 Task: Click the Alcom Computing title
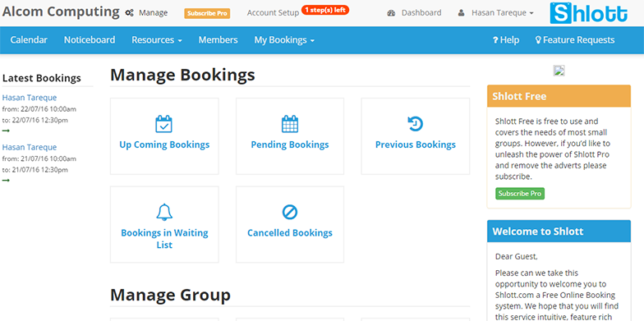61,11
